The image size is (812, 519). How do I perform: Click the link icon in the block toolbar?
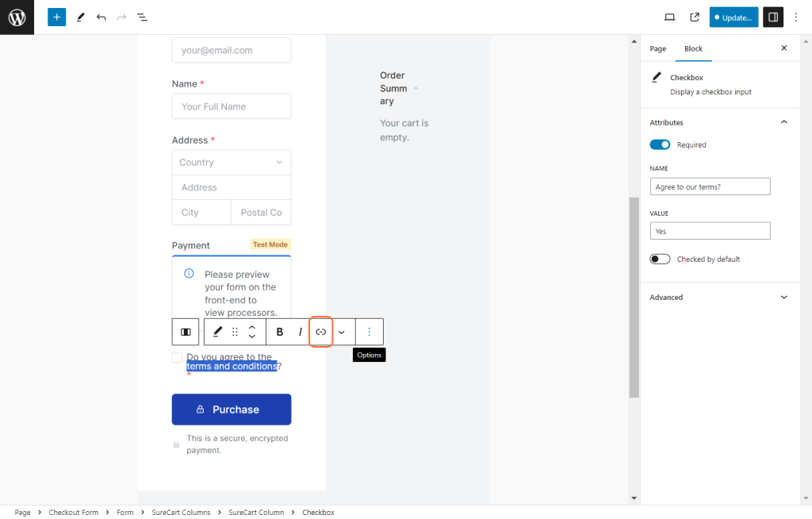pyautogui.click(x=321, y=332)
